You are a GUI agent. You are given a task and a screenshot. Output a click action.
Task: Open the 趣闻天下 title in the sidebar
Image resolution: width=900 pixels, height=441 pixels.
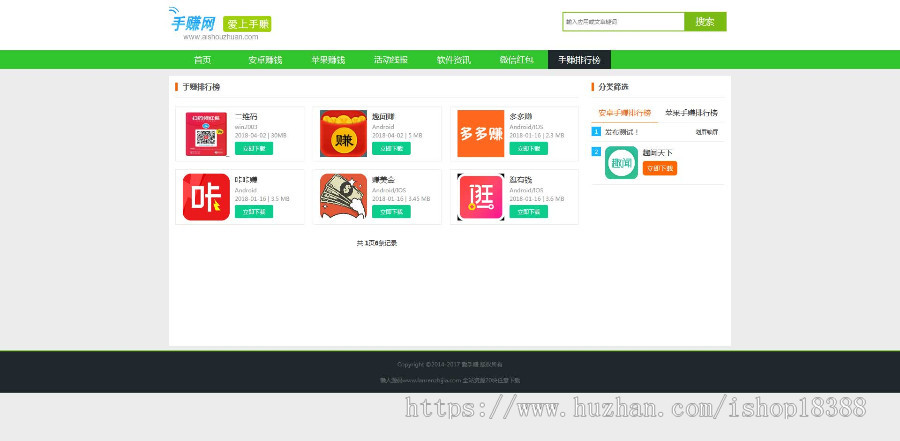[x=657, y=153]
